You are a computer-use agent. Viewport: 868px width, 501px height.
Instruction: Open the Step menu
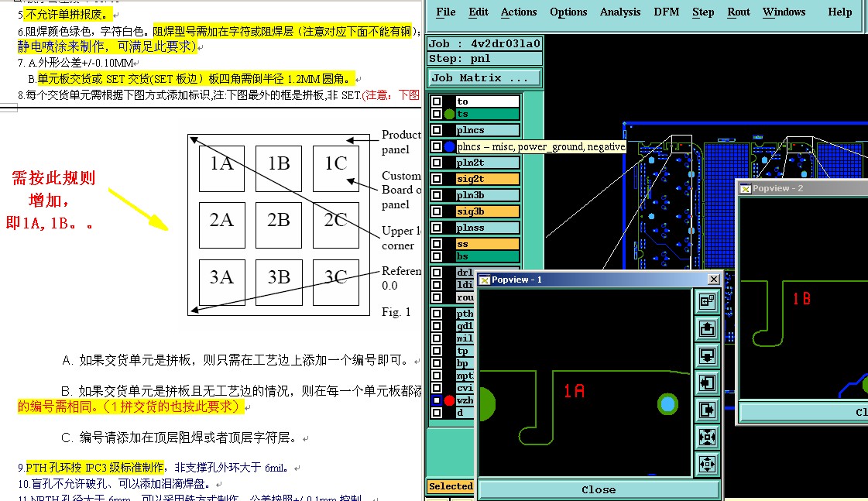click(703, 12)
